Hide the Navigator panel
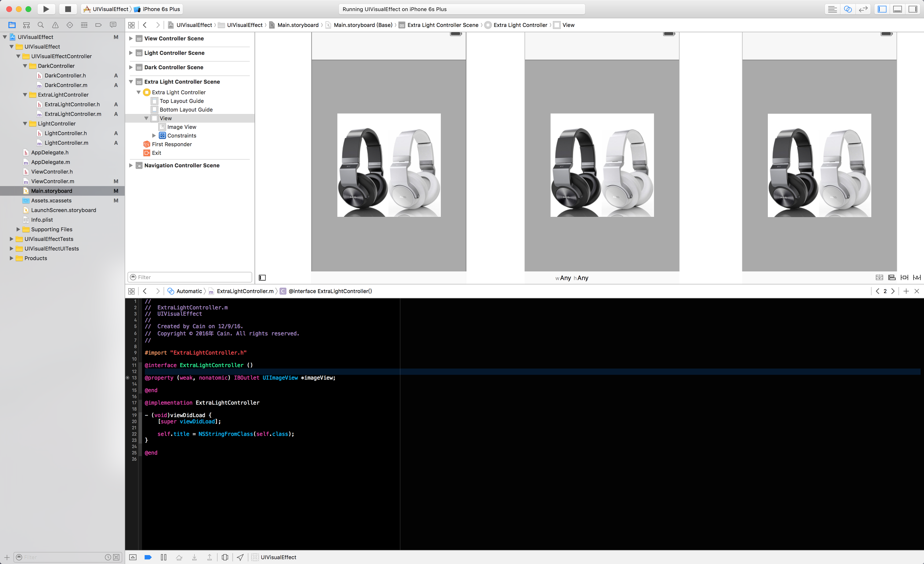The height and width of the screenshot is (564, 924). point(882,9)
